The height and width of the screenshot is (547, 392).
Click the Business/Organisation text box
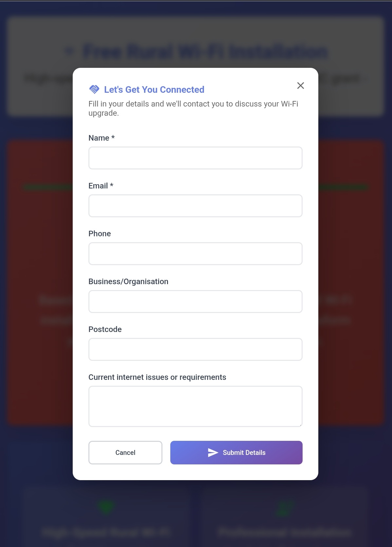pos(195,301)
